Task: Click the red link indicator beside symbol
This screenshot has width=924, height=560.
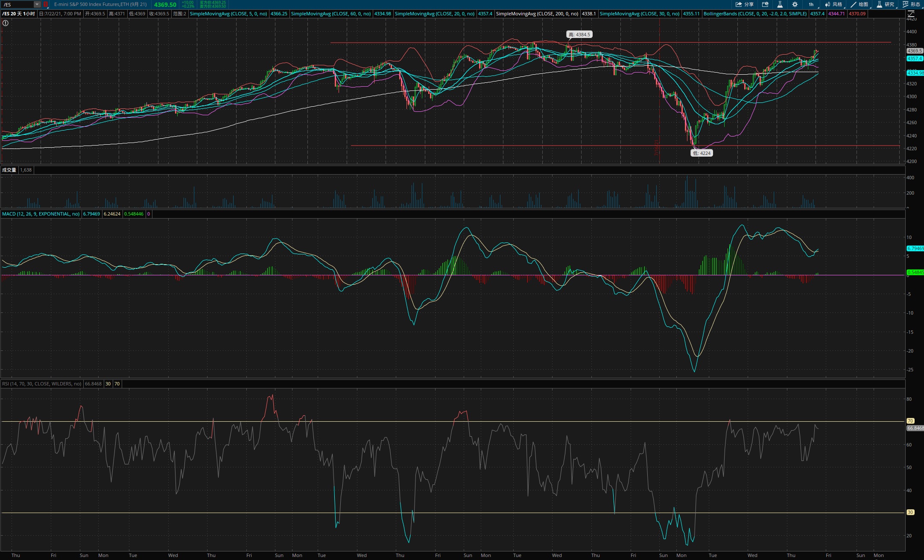Action: tap(46, 4)
